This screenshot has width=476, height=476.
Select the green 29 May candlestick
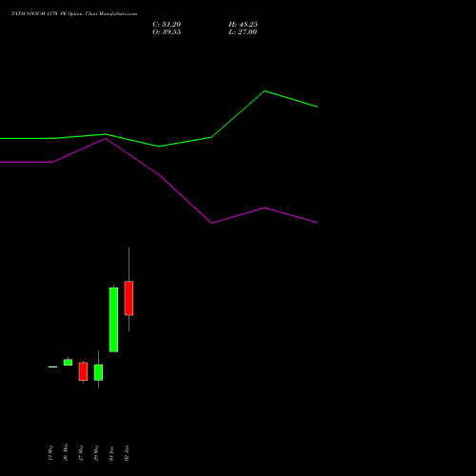click(x=98, y=372)
